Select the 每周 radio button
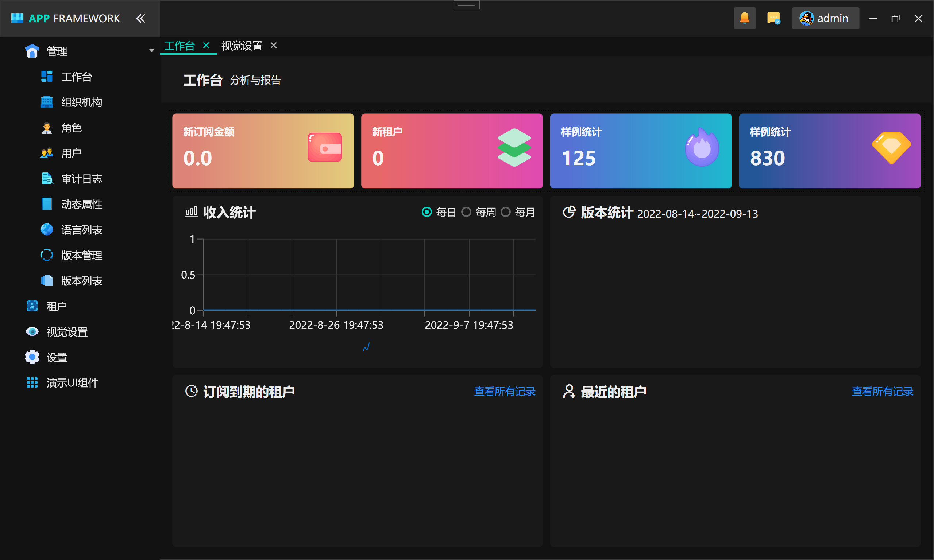 click(x=466, y=212)
